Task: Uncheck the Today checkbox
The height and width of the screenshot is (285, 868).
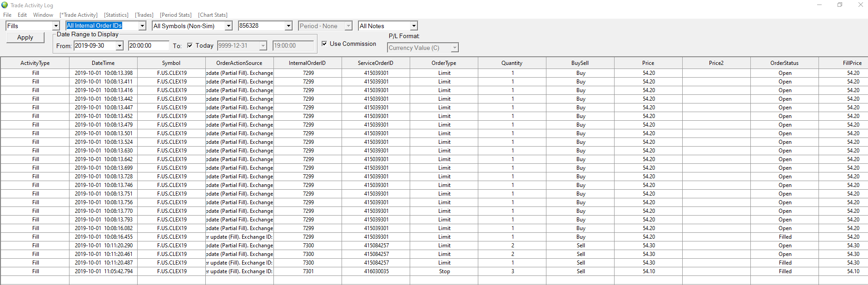Action: [190, 45]
